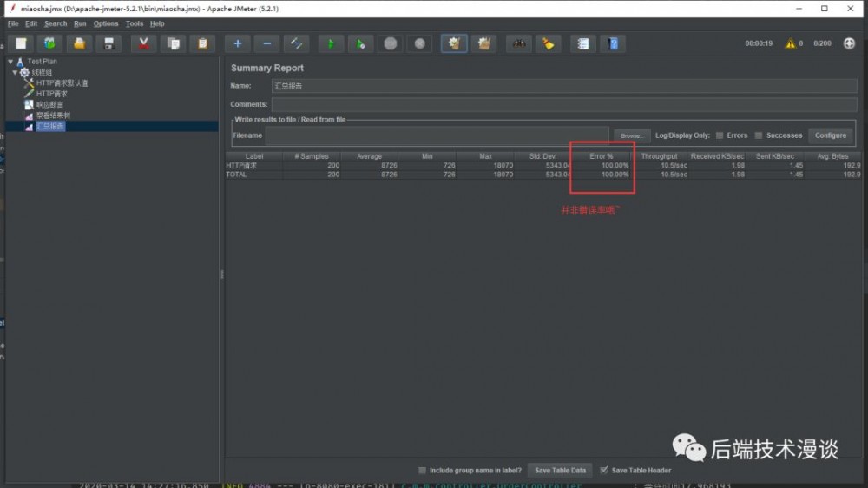Click the Average column header
The width and height of the screenshot is (868, 488).
coord(369,156)
